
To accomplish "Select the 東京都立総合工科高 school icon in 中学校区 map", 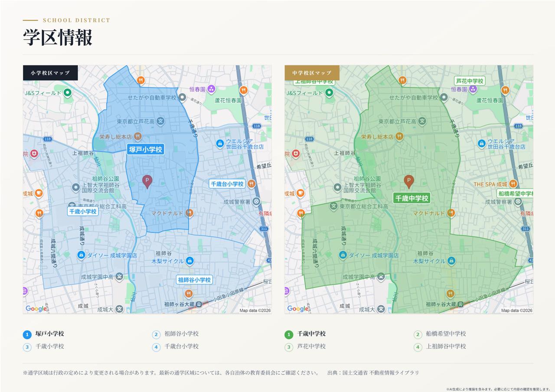I will pos(334,206).
